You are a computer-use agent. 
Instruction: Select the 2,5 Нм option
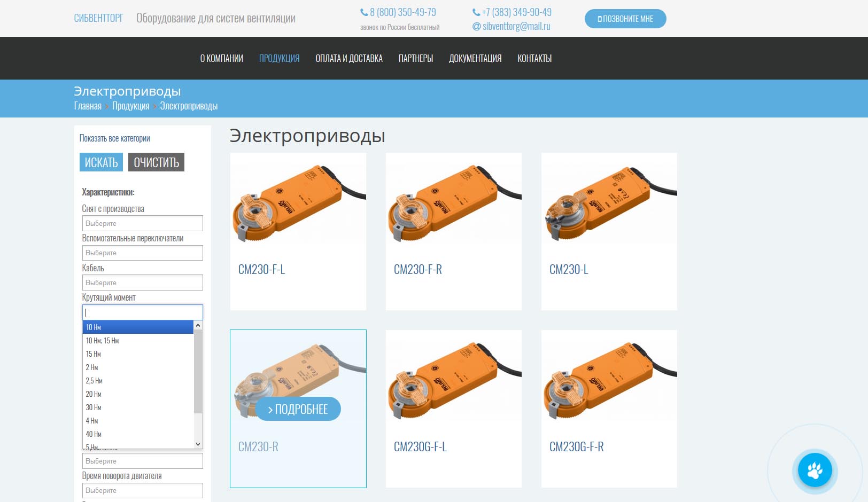[138, 380]
